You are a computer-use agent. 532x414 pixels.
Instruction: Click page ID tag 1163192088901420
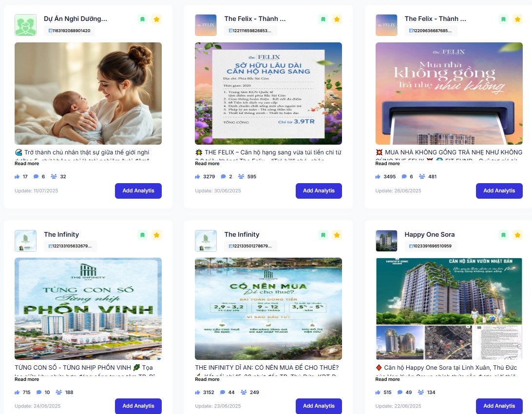(69, 31)
